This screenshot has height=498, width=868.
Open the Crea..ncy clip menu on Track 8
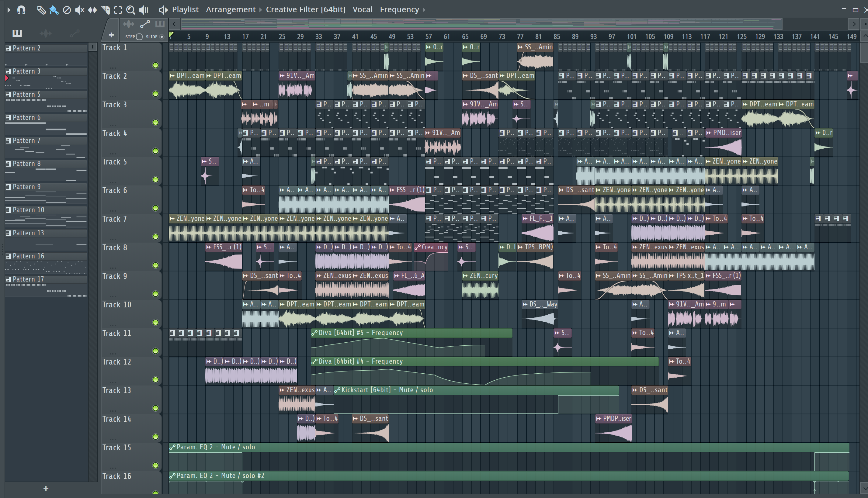coord(417,247)
